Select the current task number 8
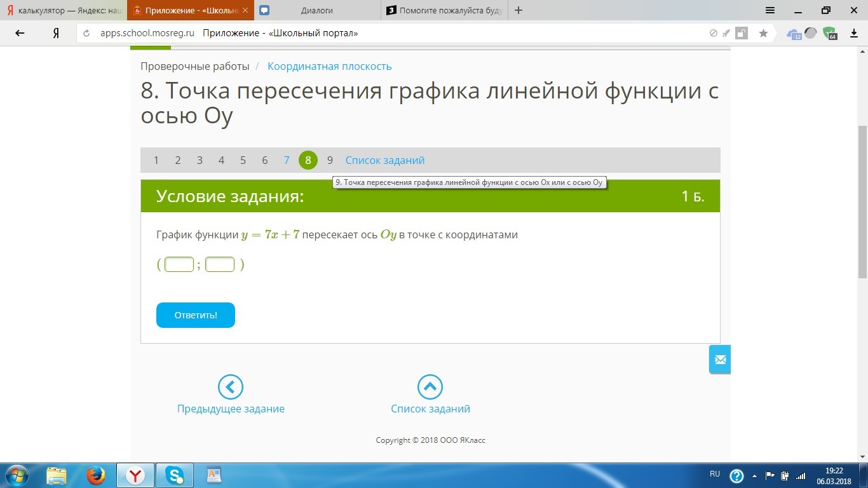 tap(308, 160)
